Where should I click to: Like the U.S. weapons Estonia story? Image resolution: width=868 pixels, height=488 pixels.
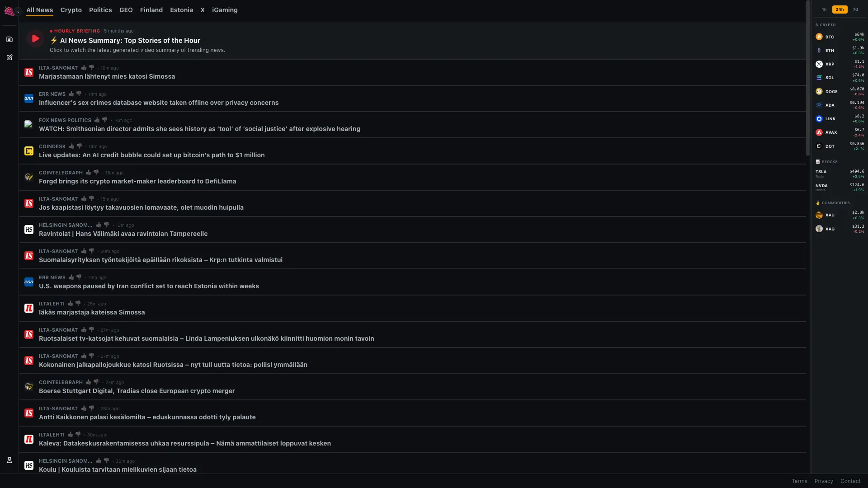(71, 277)
